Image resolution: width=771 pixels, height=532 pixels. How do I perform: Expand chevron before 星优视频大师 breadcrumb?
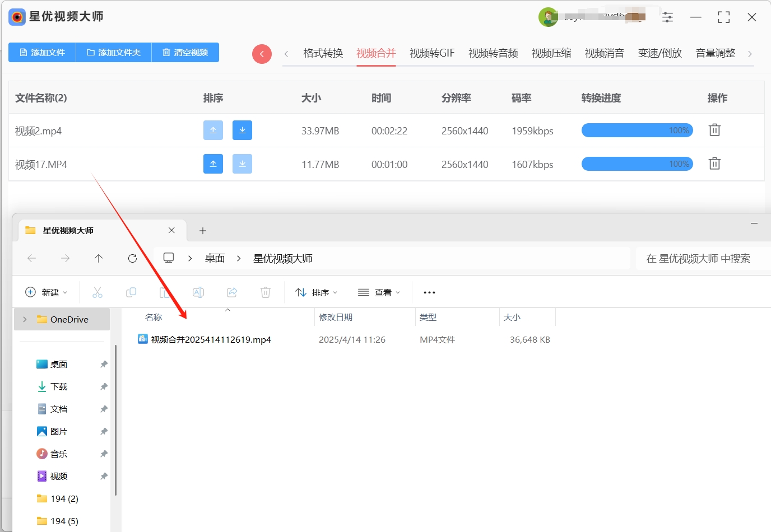(239, 258)
